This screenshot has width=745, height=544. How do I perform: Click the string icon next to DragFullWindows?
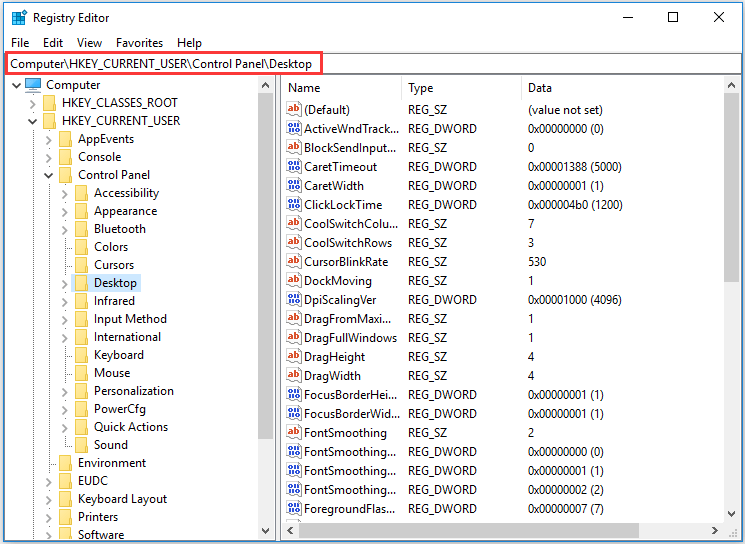pyautogui.click(x=294, y=337)
